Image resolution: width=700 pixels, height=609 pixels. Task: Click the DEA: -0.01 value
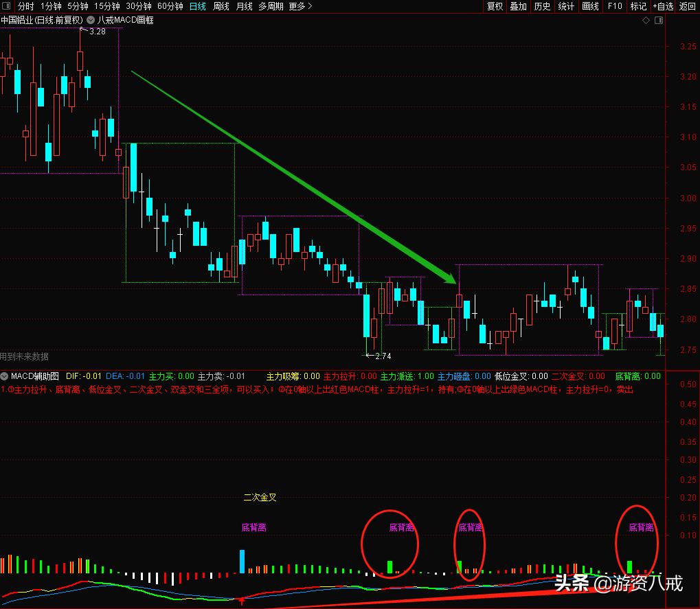point(125,376)
